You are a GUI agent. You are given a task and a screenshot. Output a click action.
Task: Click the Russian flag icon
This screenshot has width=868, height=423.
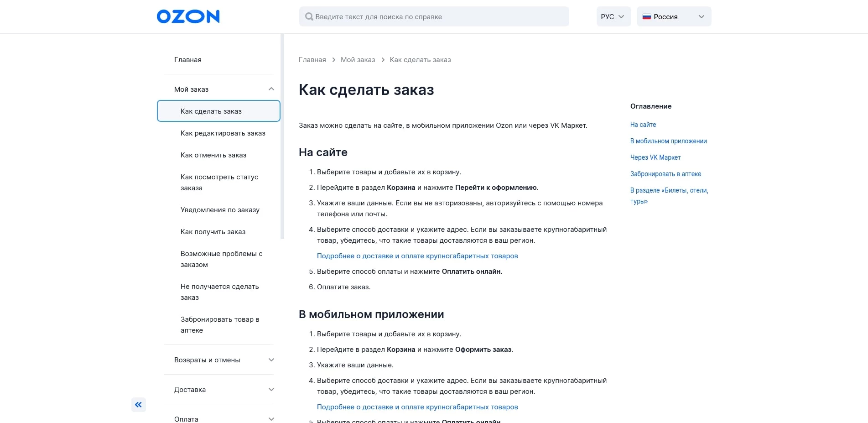click(646, 16)
